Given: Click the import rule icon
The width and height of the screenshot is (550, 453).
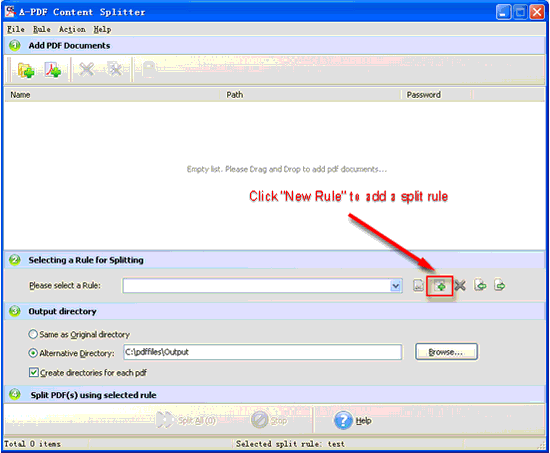Looking at the screenshot, I should [480, 285].
